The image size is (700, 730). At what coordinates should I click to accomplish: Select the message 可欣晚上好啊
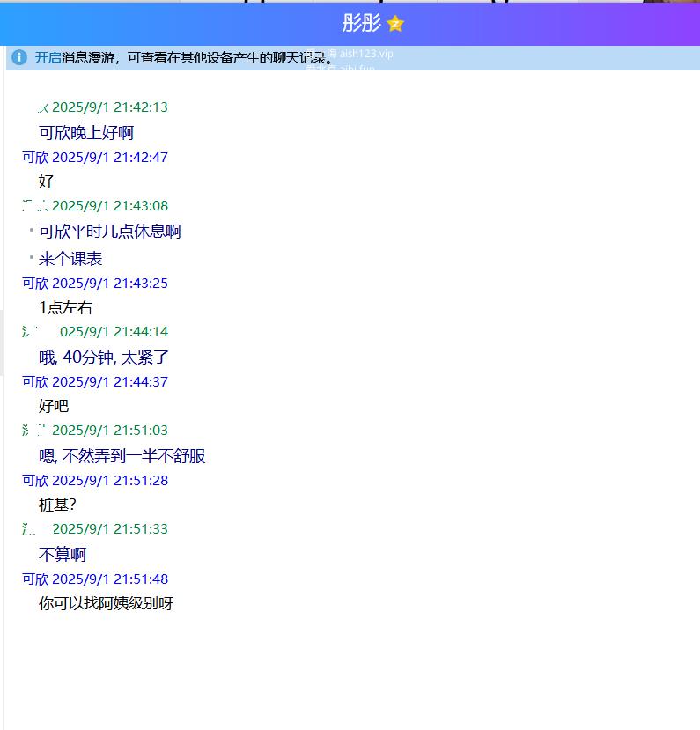pyautogui.click(x=85, y=133)
